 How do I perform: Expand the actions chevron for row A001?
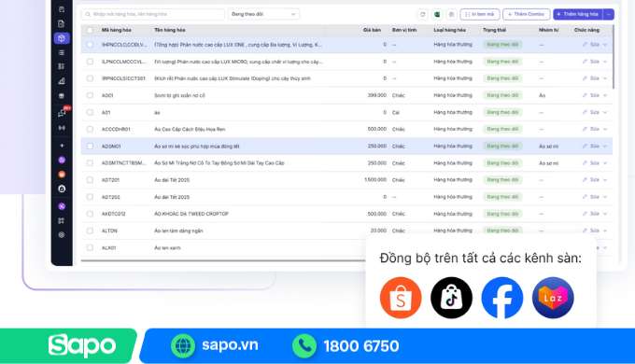point(605,95)
